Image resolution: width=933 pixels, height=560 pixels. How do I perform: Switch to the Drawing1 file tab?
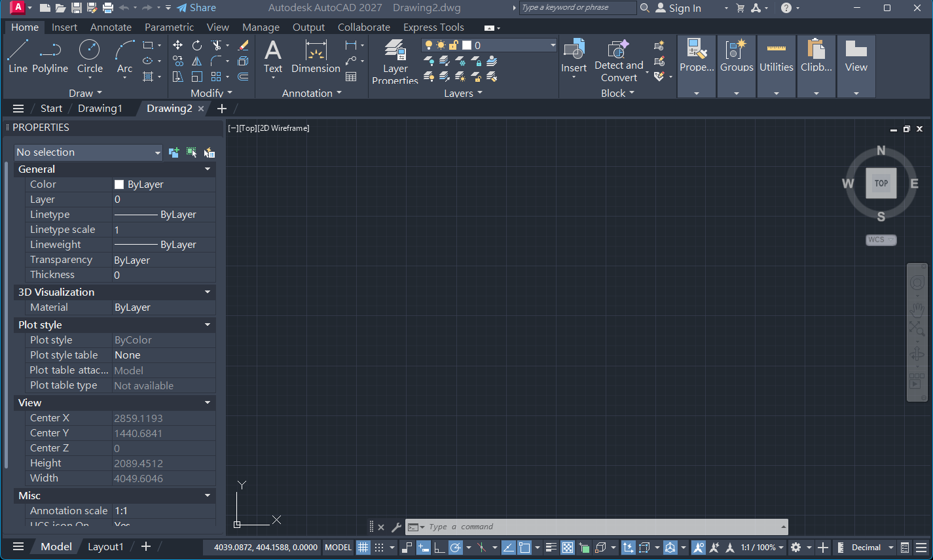(x=100, y=109)
